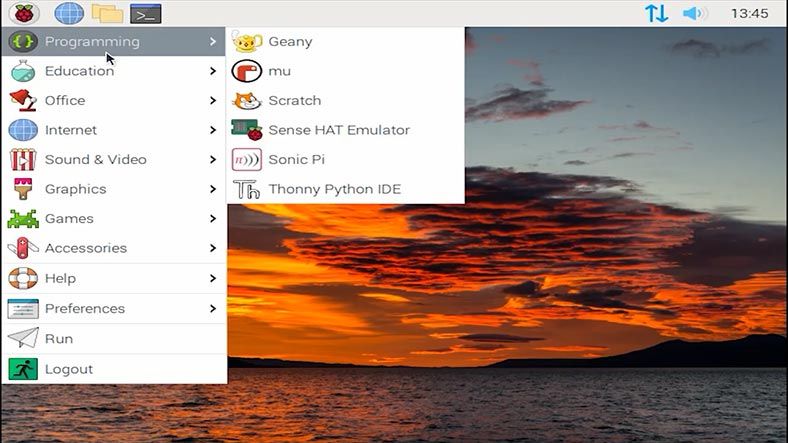Open Sense HAT Emulator entry
Screen dimensions: 788x443
click(x=346, y=130)
